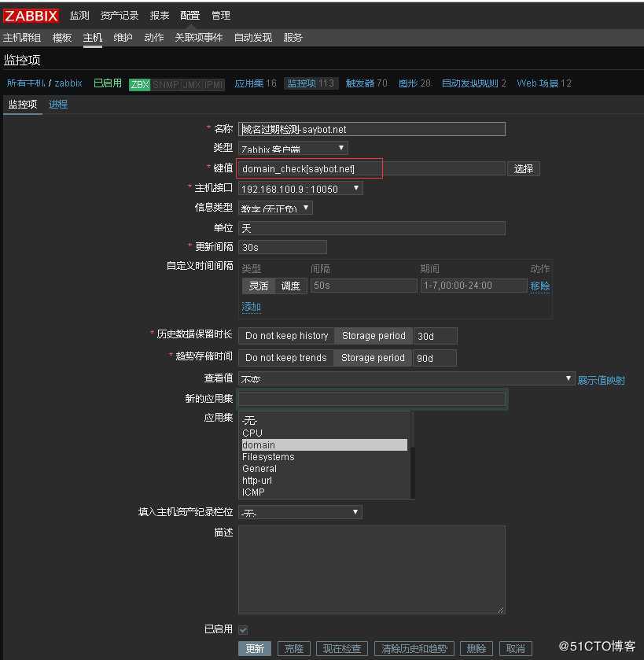Viewport: 644px width, 660px height.
Task: Expand the 主机接口 dropdown
Action: point(300,189)
